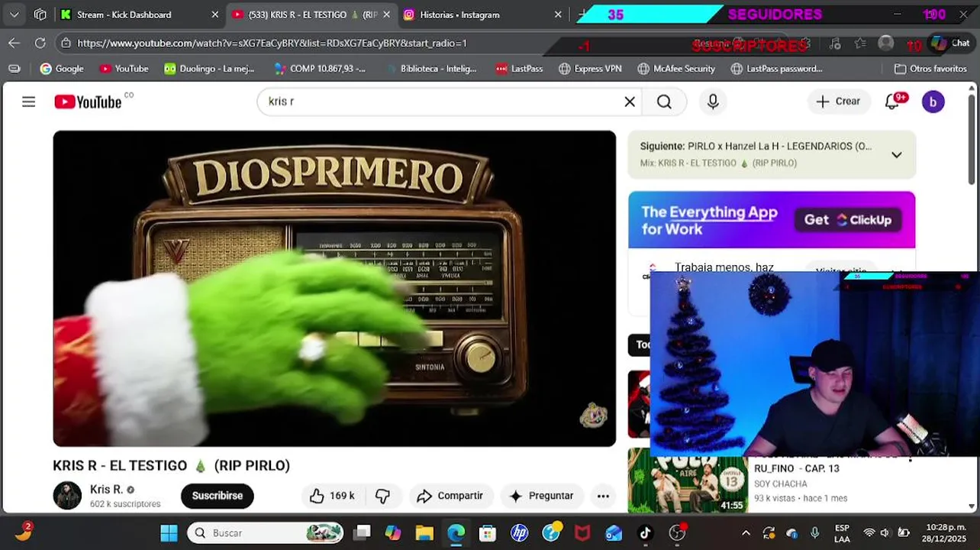Open the YouTube hamburger guide menu

tap(28, 102)
